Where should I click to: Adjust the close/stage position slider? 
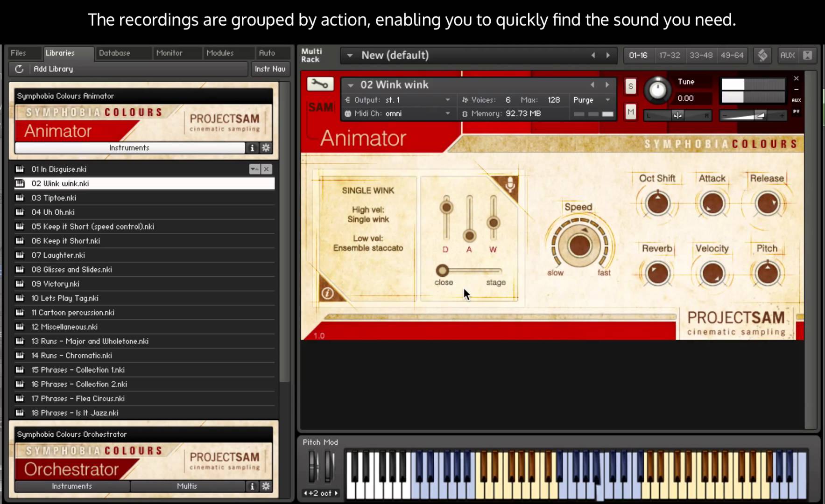point(442,270)
